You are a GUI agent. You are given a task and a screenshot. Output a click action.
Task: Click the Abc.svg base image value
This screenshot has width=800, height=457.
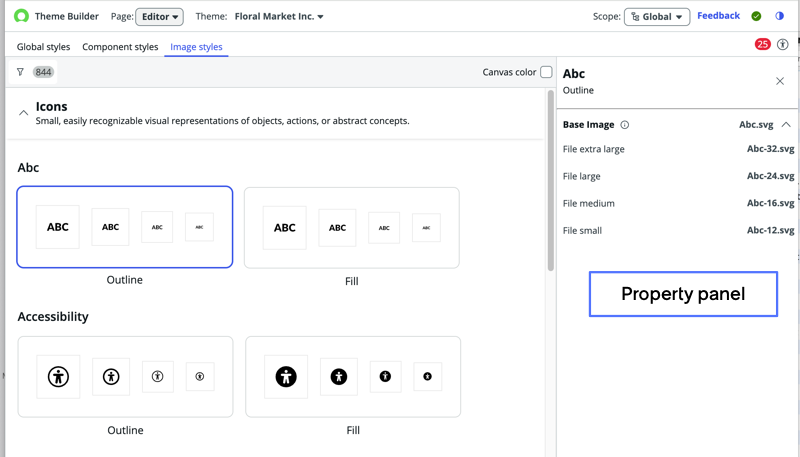(756, 125)
